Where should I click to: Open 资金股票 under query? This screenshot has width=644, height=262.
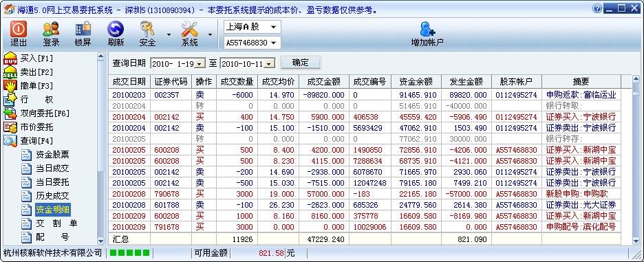pyautogui.click(x=46, y=155)
